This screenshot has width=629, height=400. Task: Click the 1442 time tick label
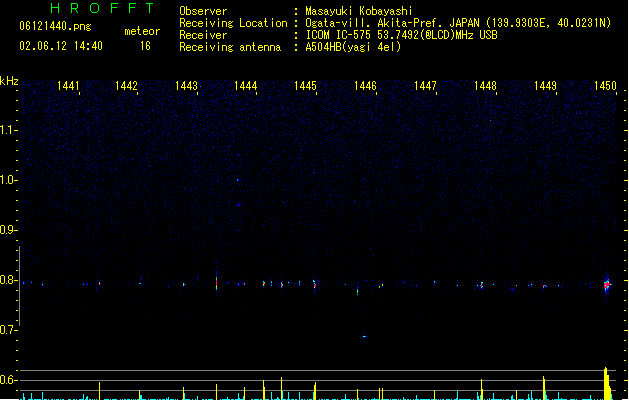pos(126,86)
